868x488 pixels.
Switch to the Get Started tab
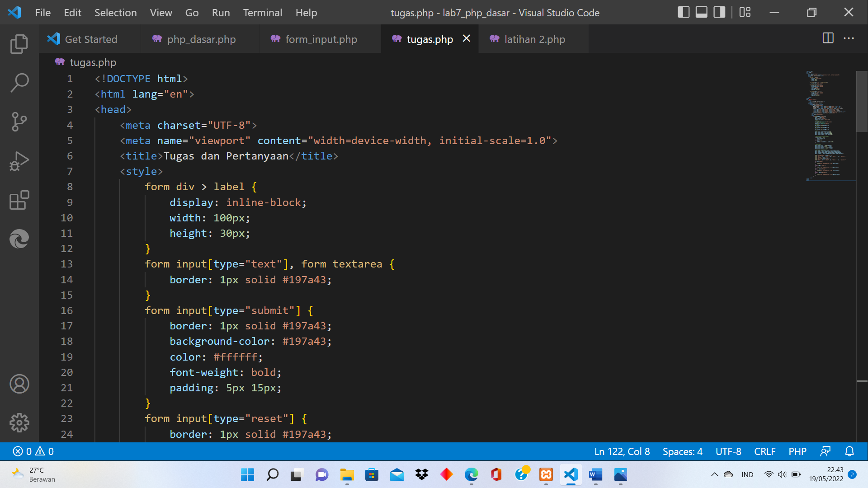click(x=90, y=39)
